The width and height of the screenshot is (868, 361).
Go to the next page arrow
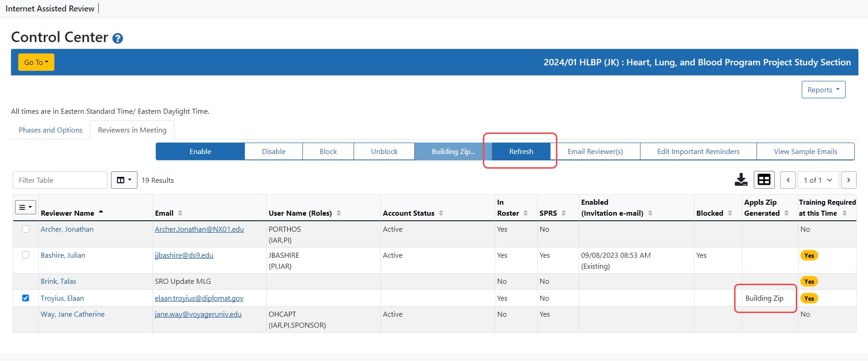click(x=848, y=180)
